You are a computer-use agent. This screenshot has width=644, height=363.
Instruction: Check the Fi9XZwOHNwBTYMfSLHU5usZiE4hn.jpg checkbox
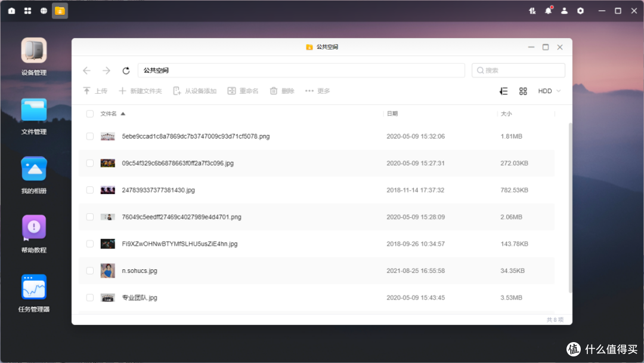click(x=90, y=244)
